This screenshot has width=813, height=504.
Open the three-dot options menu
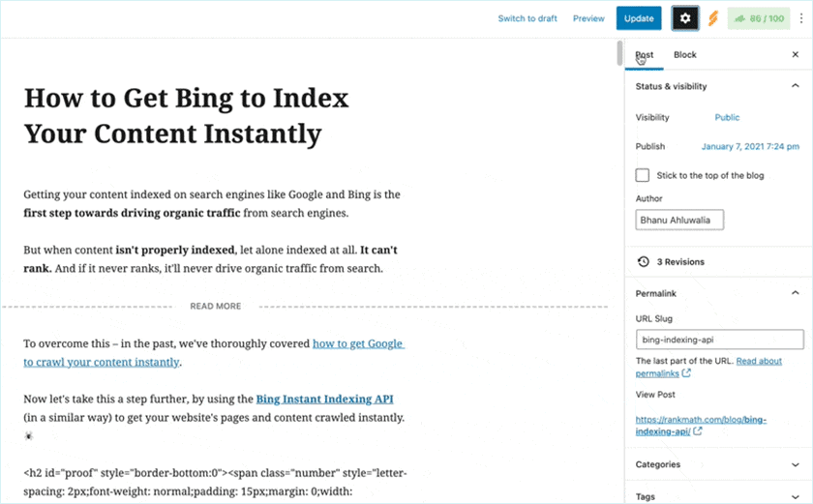[800, 18]
